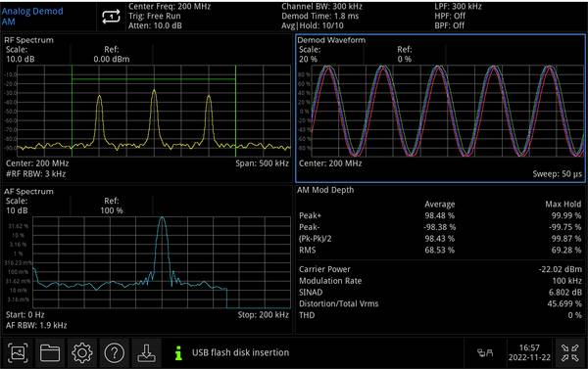Tap the RF Spectrum Center: 200 MHz label

(x=37, y=163)
